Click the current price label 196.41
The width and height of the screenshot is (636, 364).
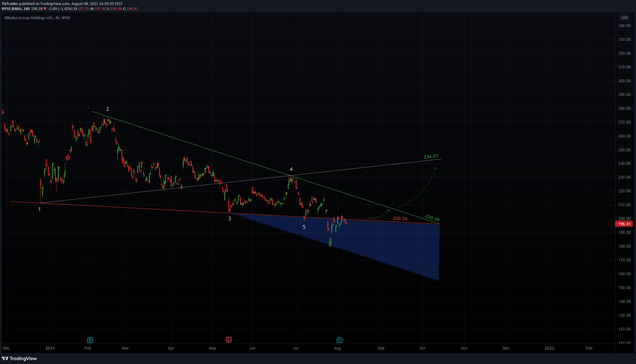coord(624,224)
